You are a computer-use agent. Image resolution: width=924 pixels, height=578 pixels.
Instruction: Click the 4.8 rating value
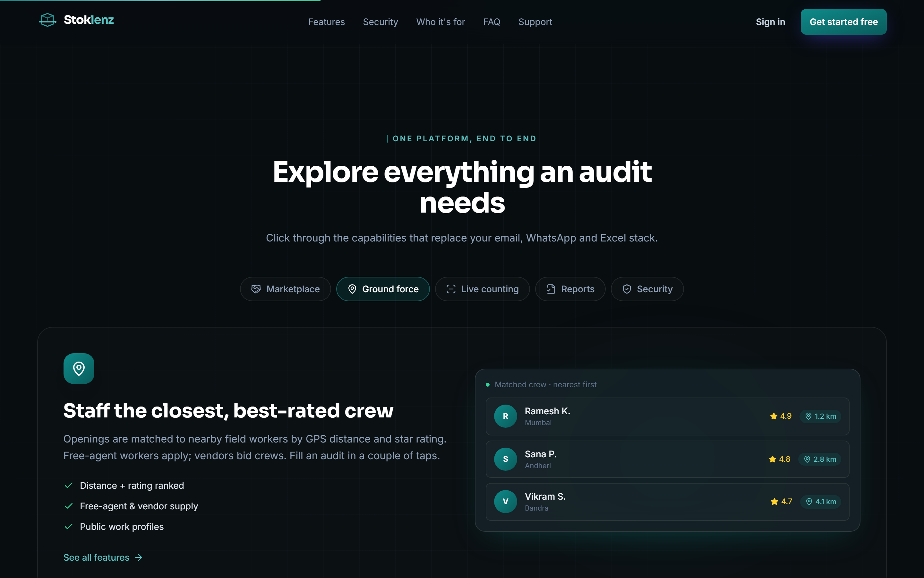[784, 459]
